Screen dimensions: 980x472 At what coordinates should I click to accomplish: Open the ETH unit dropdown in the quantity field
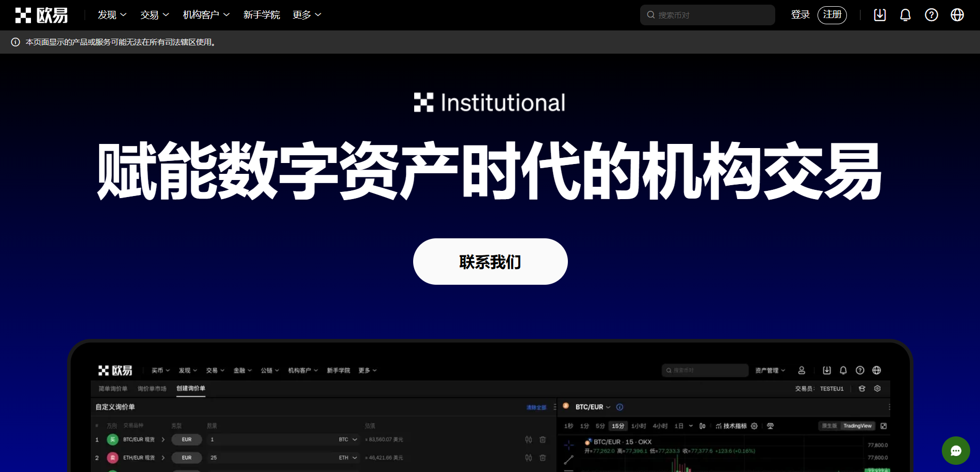point(348,458)
